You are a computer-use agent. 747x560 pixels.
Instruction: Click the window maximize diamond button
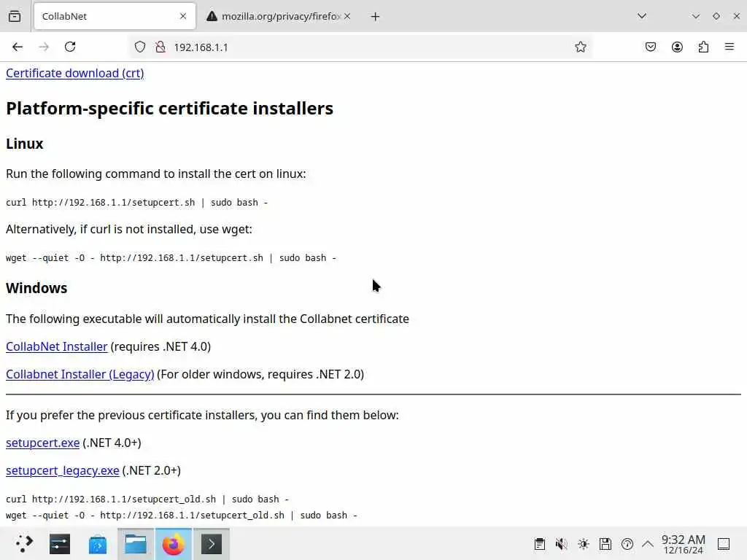pyautogui.click(x=716, y=16)
